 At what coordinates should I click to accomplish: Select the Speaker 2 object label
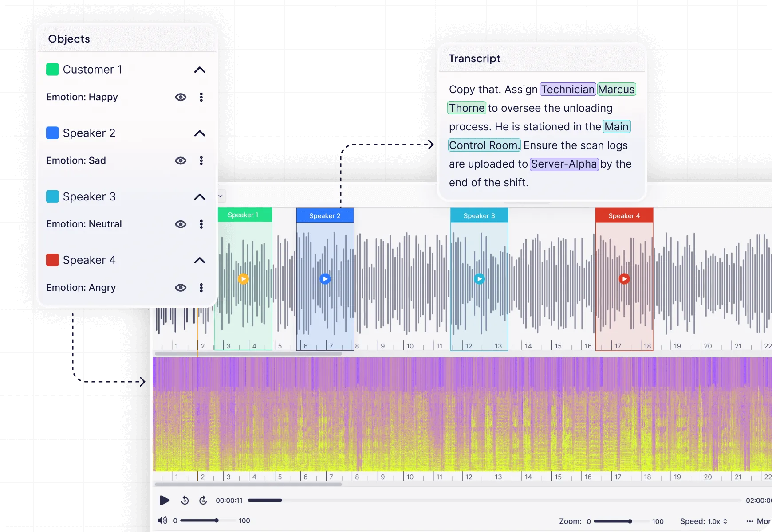pyautogui.click(x=89, y=133)
